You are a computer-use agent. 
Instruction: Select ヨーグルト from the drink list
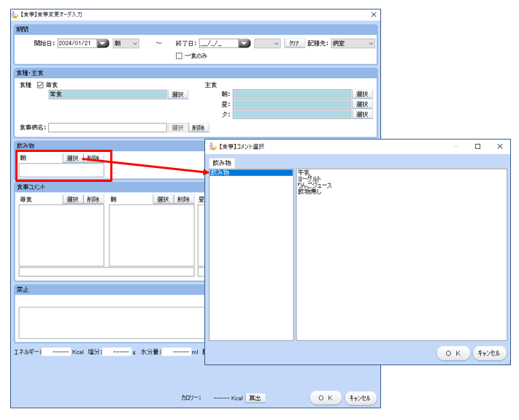[x=310, y=178]
